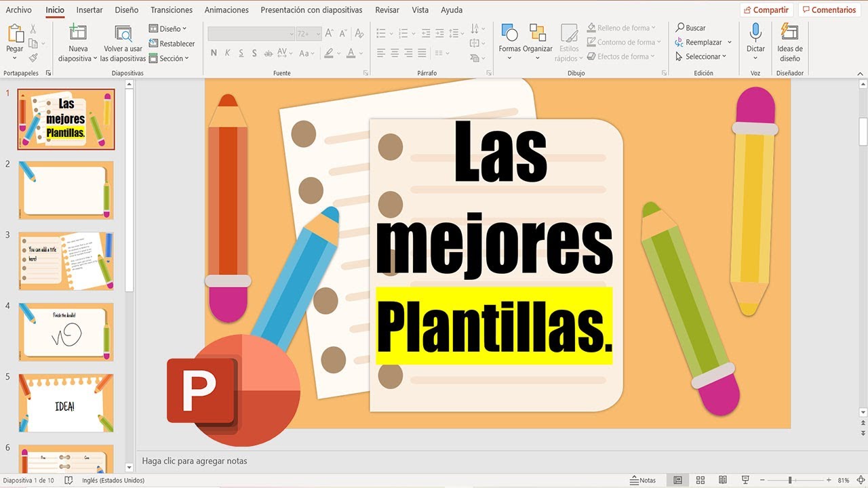The image size is (868, 488).
Task: Click the Copy icon in Portapapeles
Action: [33, 43]
